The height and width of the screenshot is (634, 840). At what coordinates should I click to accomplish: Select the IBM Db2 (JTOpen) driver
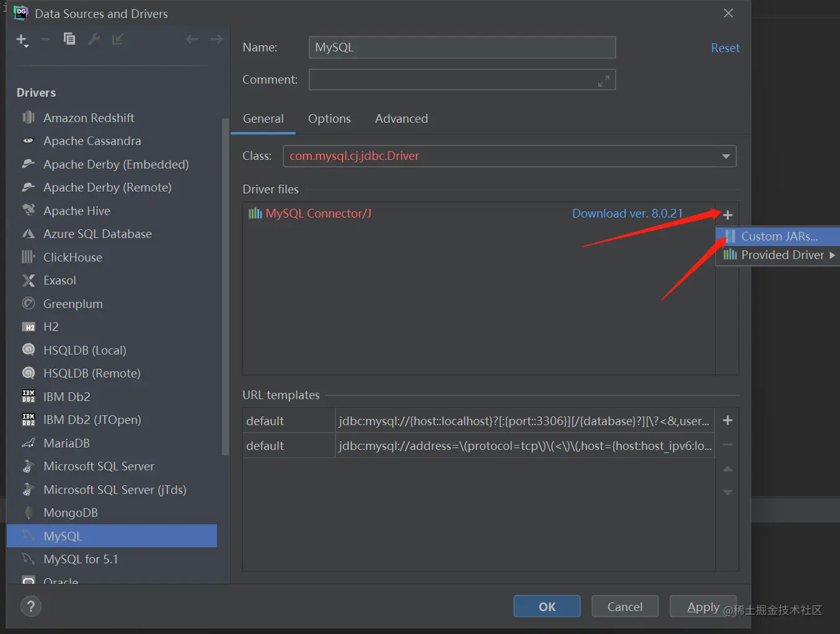112,420
